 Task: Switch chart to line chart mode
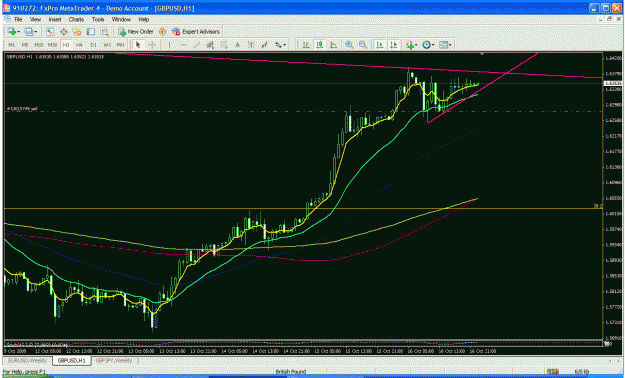(333, 45)
